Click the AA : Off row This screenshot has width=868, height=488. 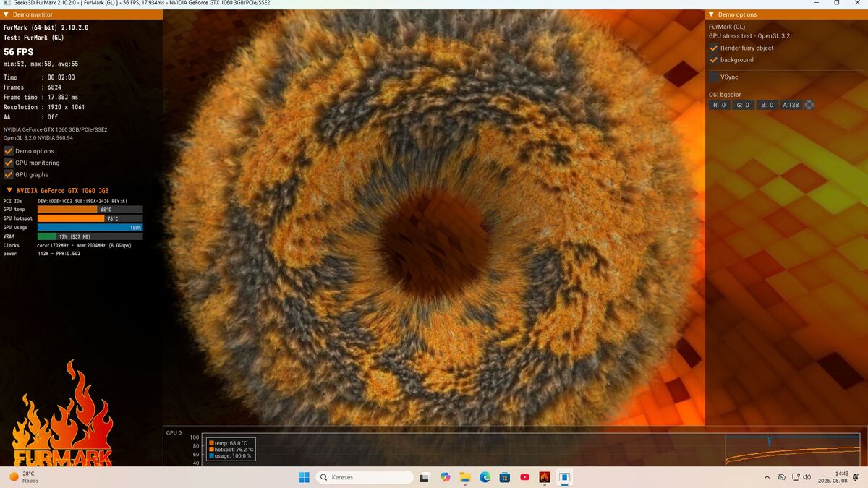pyautogui.click(x=30, y=116)
